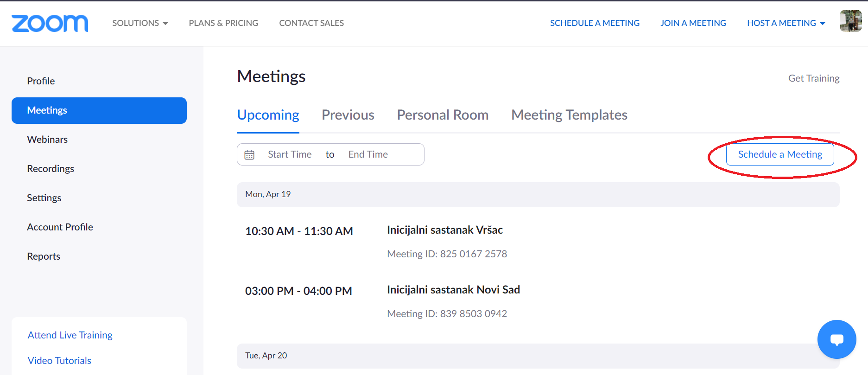Open meeting Inicijalni sastanak Vršac
Image resolution: width=868 pixels, height=376 pixels.
(445, 230)
